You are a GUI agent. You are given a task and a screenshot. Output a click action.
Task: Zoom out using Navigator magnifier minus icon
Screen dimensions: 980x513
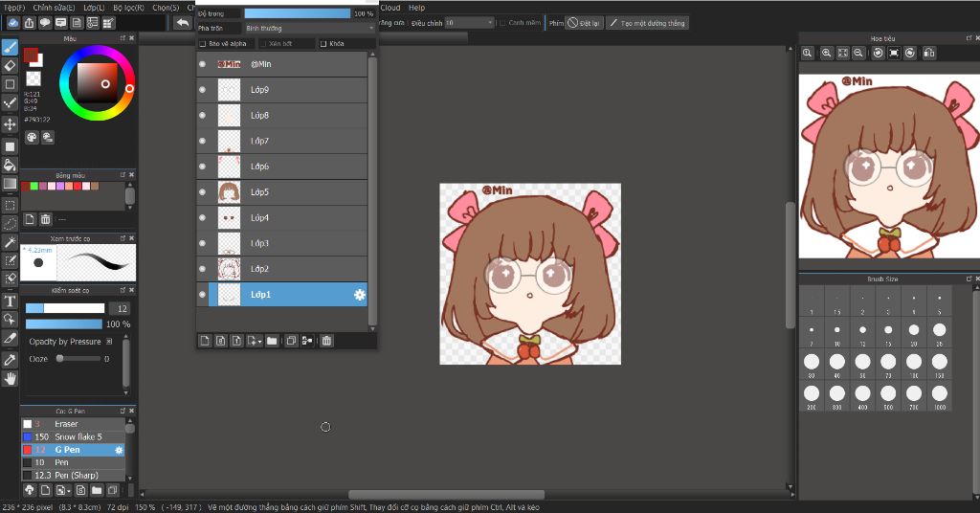(x=858, y=53)
